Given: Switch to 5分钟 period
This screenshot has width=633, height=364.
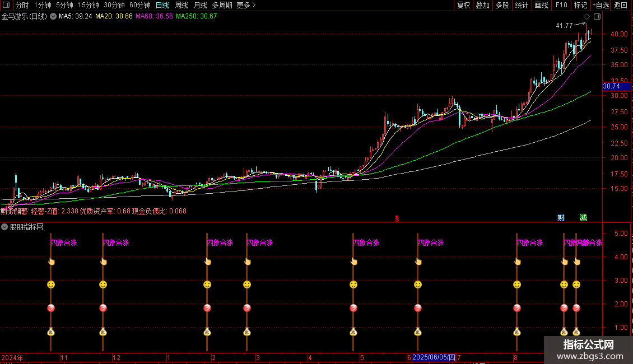Looking at the screenshot, I should click(x=64, y=5).
